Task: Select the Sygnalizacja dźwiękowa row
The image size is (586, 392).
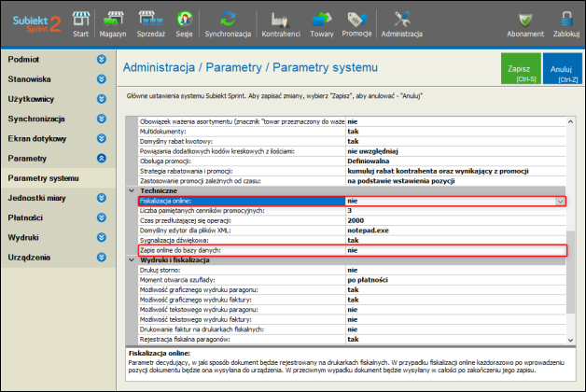Action: pyautogui.click(x=352, y=240)
